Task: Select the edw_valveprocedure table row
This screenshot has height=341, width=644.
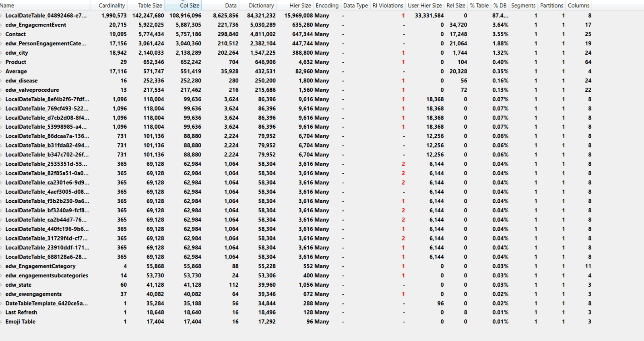Action: click(296, 90)
